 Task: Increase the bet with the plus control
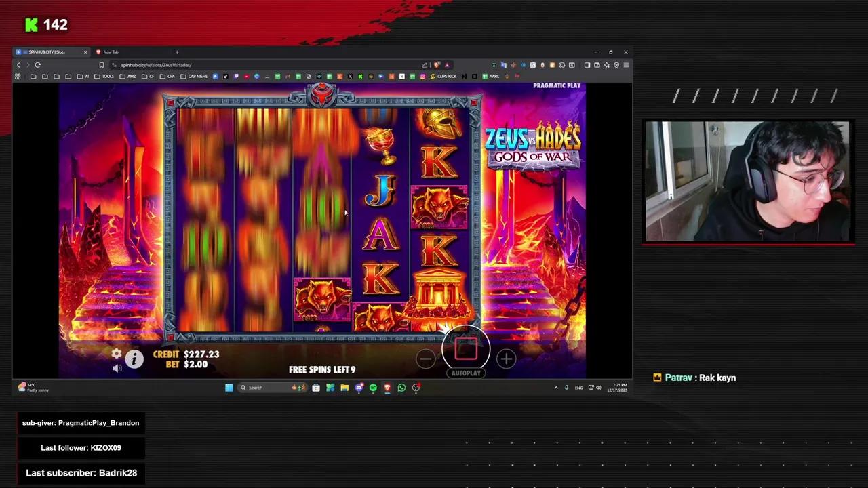[x=506, y=359]
